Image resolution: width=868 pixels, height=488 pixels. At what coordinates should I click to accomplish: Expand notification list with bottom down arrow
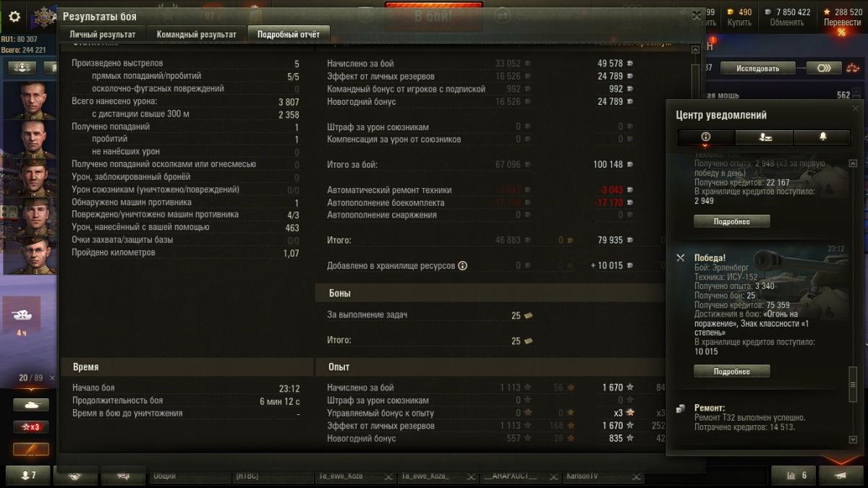pyautogui.click(x=854, y=439)
